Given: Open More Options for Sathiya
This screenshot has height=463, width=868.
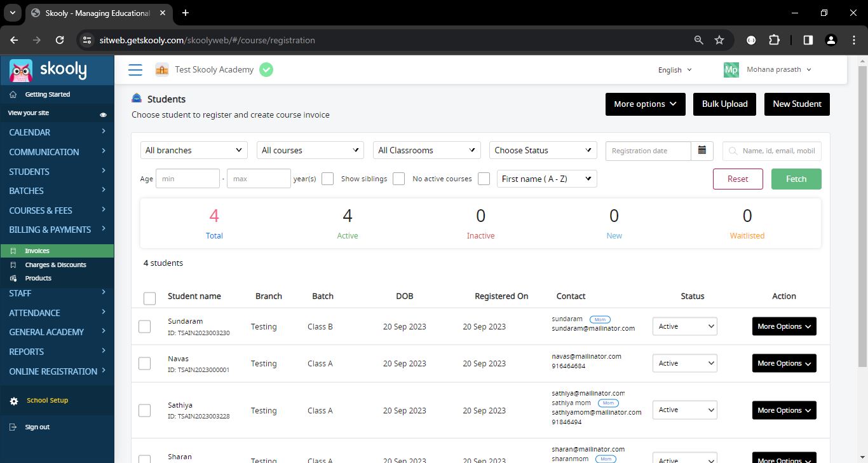Looking at the screenshot, I should pyautogui.click(x=784, y=410).
